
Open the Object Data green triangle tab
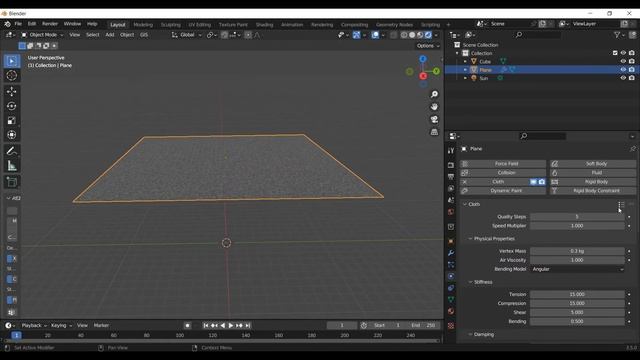click(x=451, y=300)
